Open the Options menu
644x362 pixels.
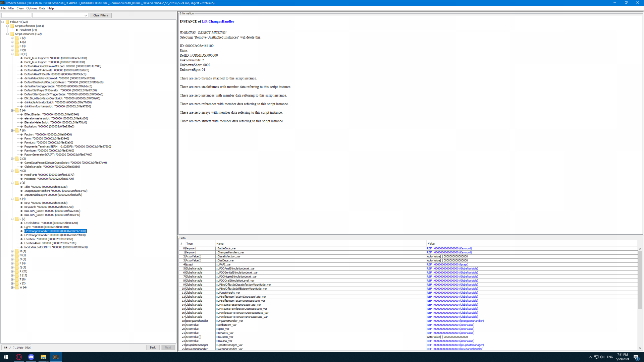tap(32, 8)
